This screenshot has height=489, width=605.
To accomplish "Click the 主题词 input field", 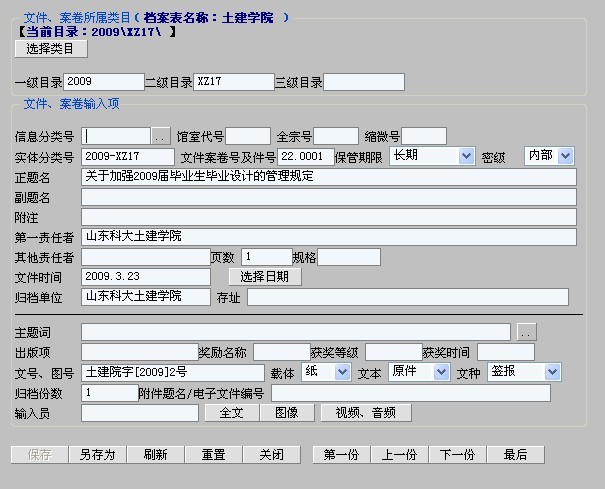I will [x=296, y=332].
